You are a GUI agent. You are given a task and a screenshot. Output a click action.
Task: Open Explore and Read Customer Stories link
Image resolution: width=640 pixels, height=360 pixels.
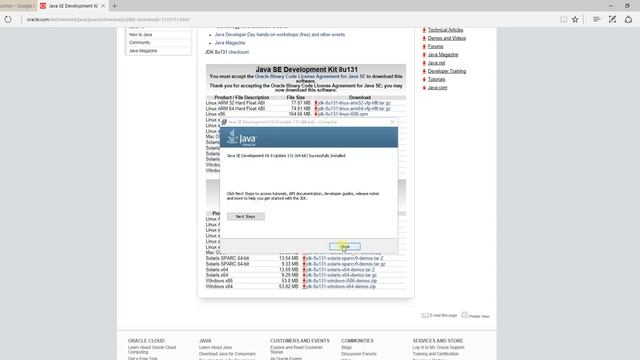[296, 350]
